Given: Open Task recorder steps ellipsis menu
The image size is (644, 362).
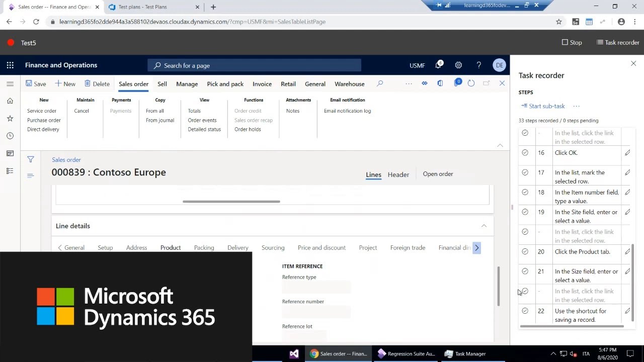Looking at the screenshot, I should [577, 106].
